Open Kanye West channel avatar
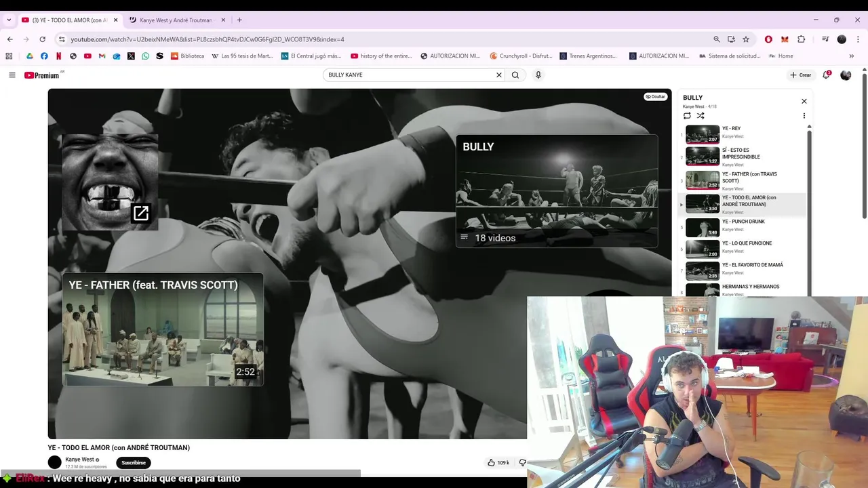The image size is (868, 488). pos(55,462)
